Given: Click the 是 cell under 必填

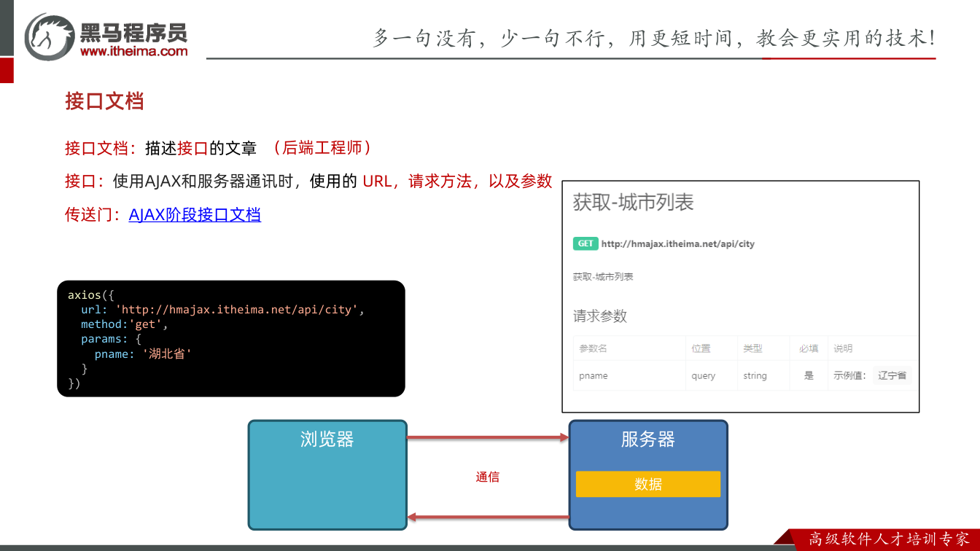Looking at the screenshot, I should point(809,376).
